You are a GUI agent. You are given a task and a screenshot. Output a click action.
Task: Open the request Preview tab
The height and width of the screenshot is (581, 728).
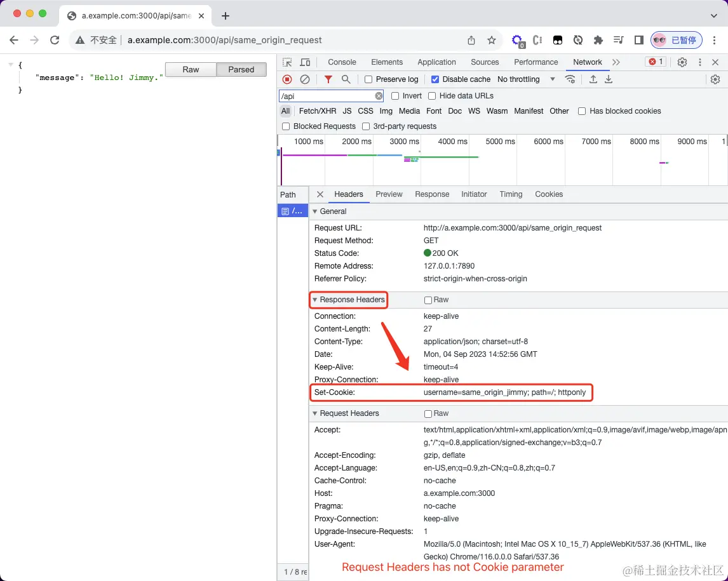point(389,194)
